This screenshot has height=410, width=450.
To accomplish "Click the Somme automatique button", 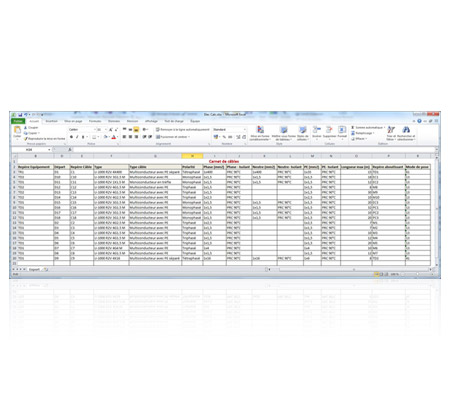I will (368, 128).
